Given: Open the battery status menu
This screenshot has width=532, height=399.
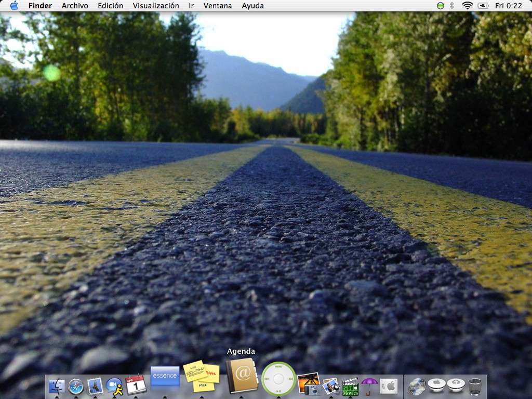Looking at the screenshot, I should [x=483, y=6].
